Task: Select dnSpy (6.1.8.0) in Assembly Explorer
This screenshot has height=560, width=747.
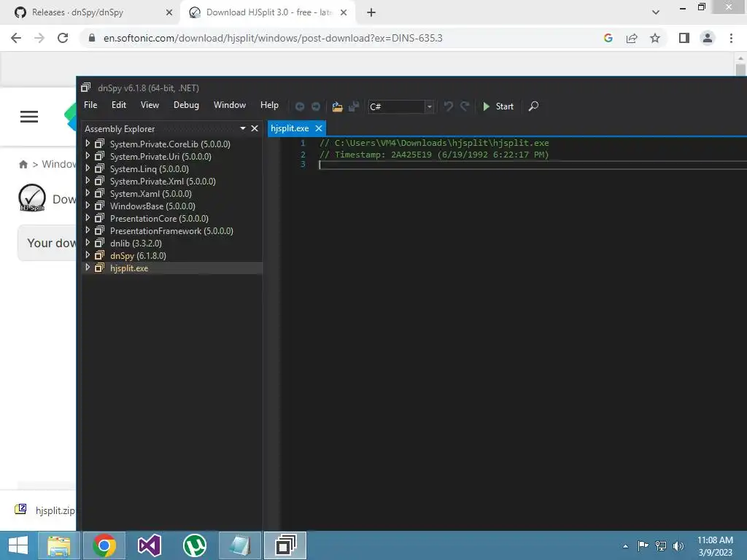Action: click(x=138, y=255)
